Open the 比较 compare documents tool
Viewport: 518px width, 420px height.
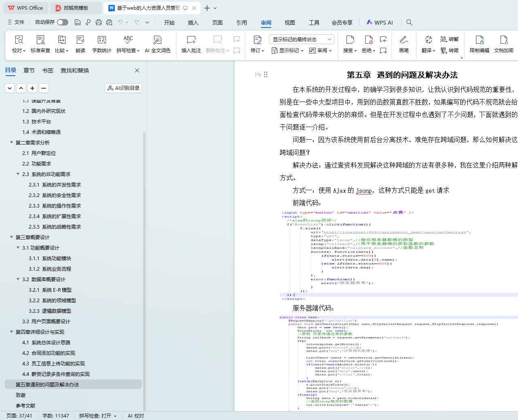(62, 44)
